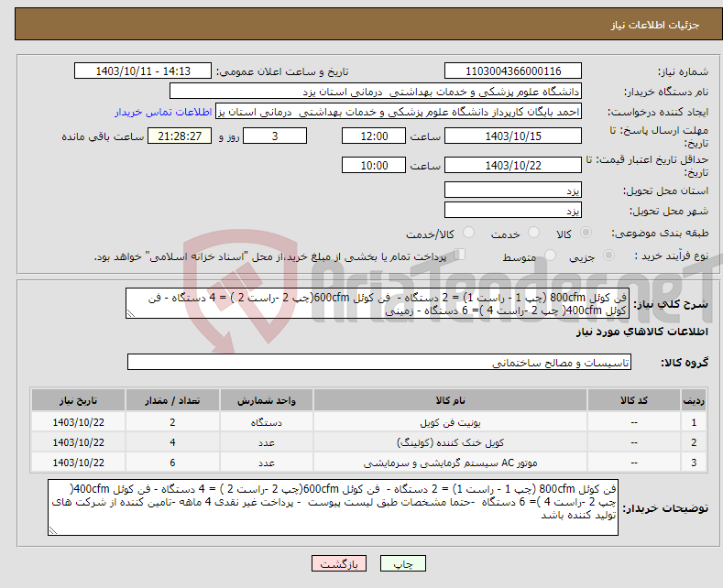Click the delivery province field یزد

(513, 190)
